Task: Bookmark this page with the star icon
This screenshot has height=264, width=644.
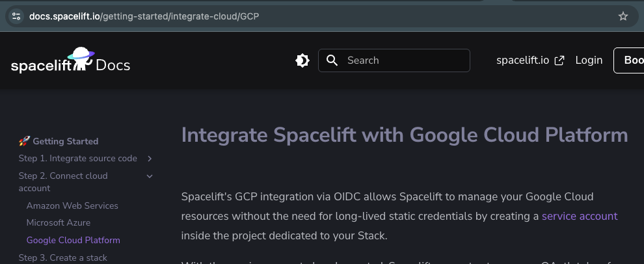Action: 623,16
